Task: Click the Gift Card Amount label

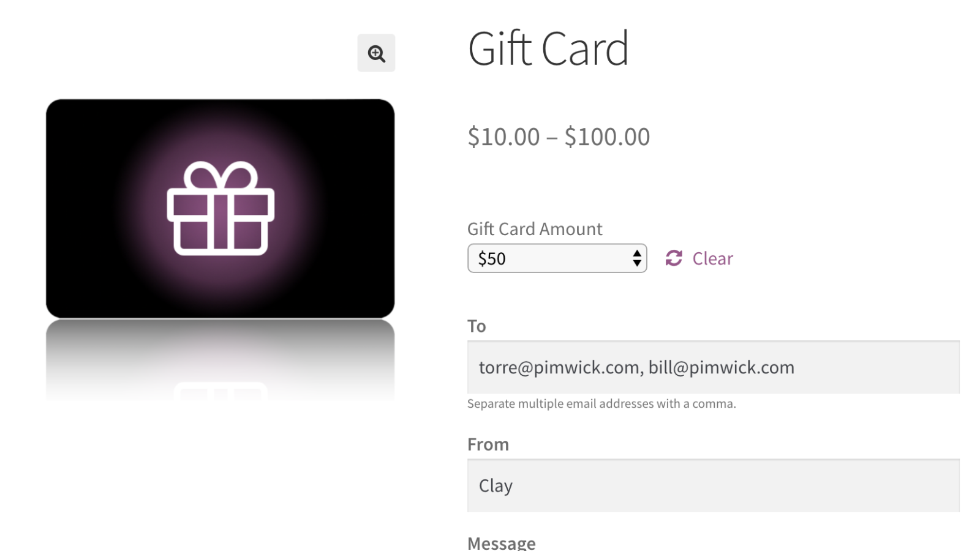Action: [x=534, y=228]
